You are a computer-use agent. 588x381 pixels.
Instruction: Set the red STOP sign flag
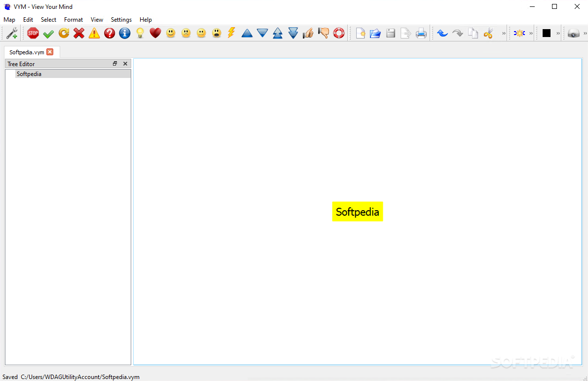[33, 33]
